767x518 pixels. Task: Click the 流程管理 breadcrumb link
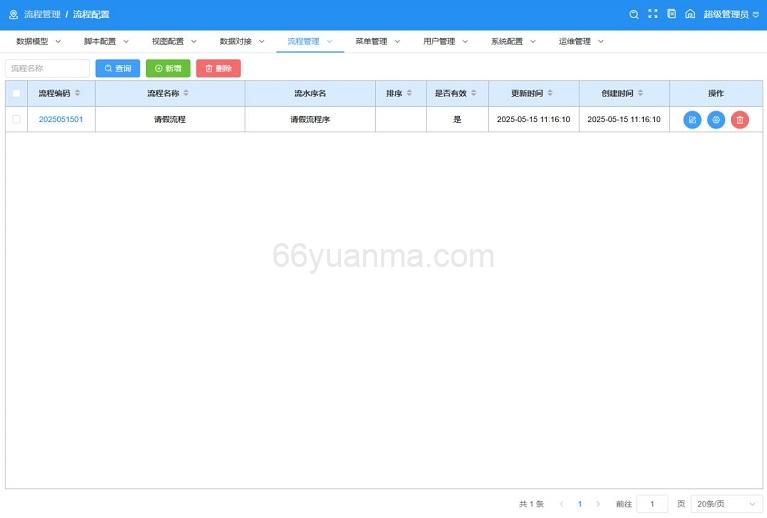tap(42, 14)
